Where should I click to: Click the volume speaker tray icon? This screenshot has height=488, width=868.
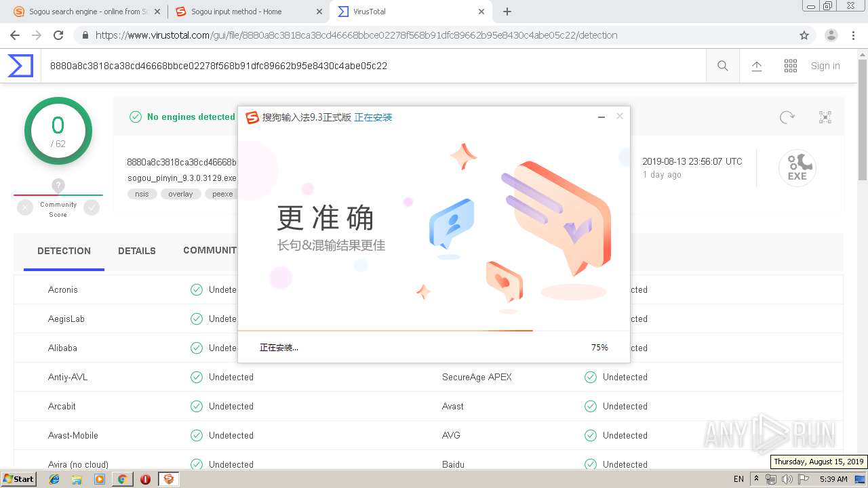tap(787, 479)
